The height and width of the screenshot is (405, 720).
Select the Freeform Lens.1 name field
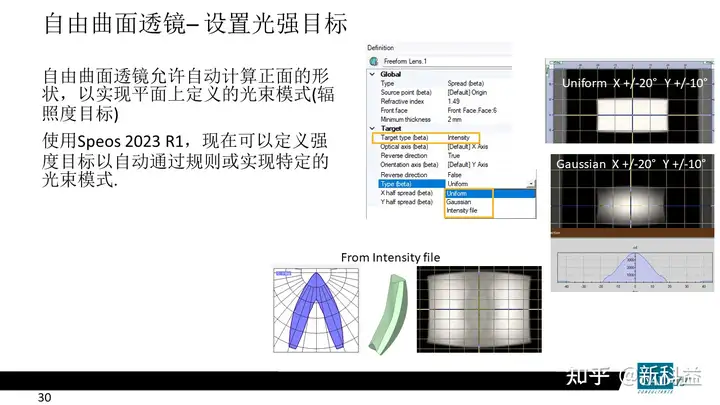[447, 61]
